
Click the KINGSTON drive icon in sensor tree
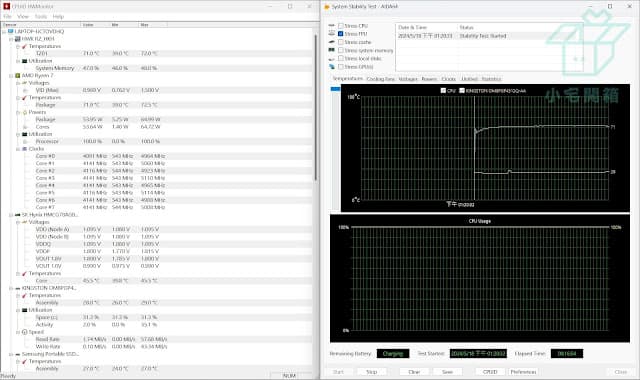(x=18, y=288)
